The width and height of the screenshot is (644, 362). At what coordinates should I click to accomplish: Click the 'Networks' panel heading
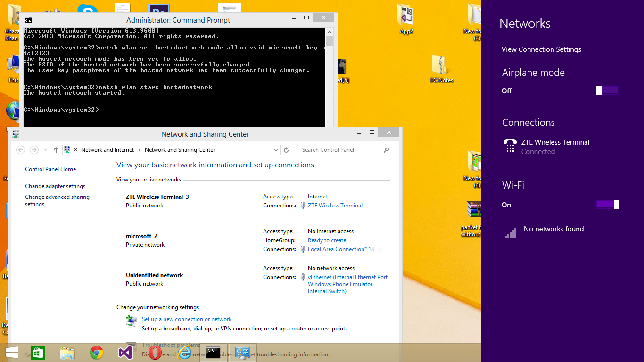[x=525, y=24]
